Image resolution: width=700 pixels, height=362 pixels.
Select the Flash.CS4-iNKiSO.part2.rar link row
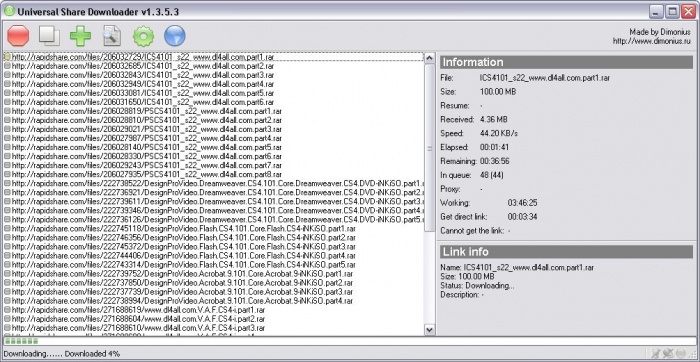pos(213,237)
